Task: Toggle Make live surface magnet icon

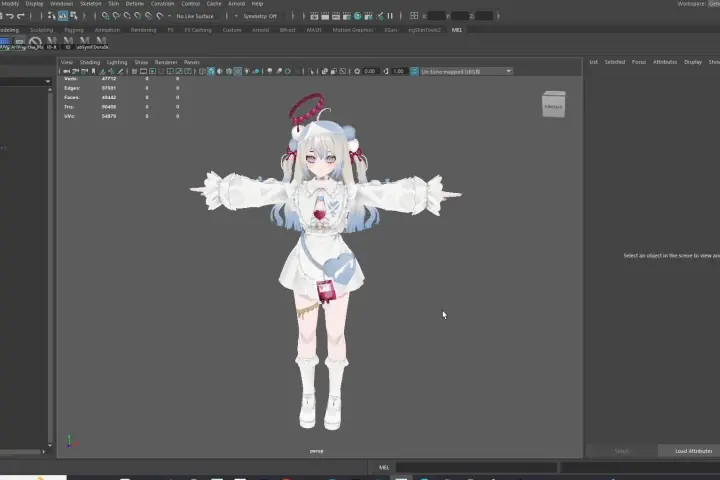Action: [159, 16]
